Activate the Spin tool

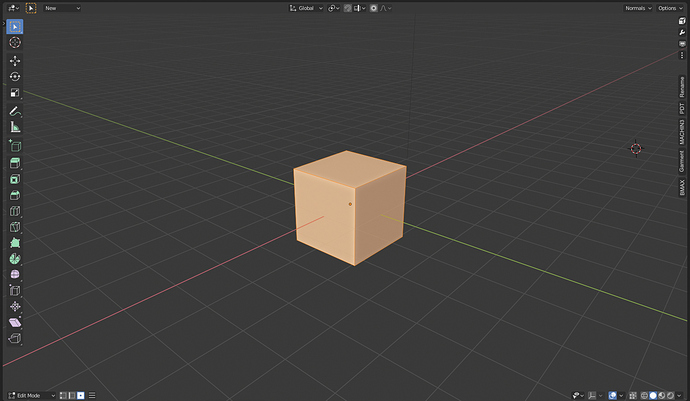(15, 258)
